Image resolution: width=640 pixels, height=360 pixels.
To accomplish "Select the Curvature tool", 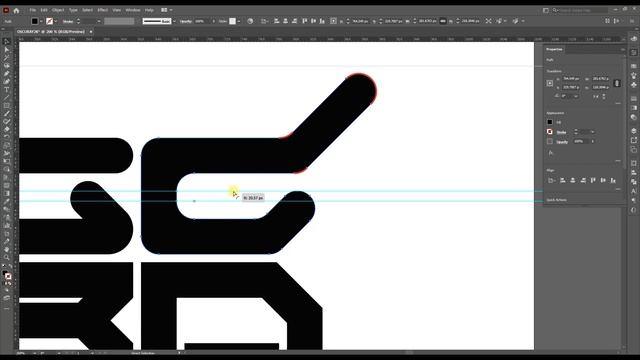I will tap(7, 82).
